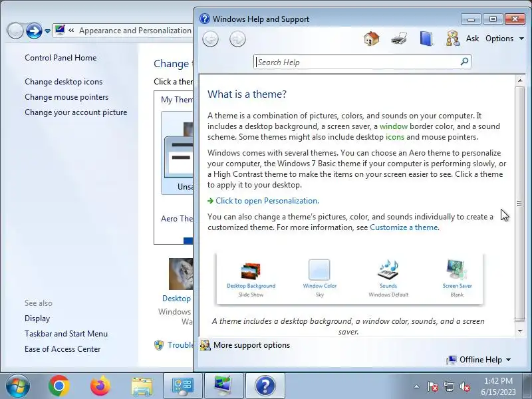Open Display under See also
Viewport: 532px width, 399px height.
click(37, 319)
